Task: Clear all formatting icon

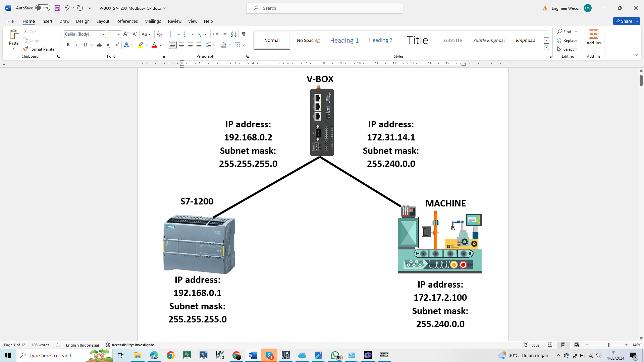Action: tap(159, 34)
